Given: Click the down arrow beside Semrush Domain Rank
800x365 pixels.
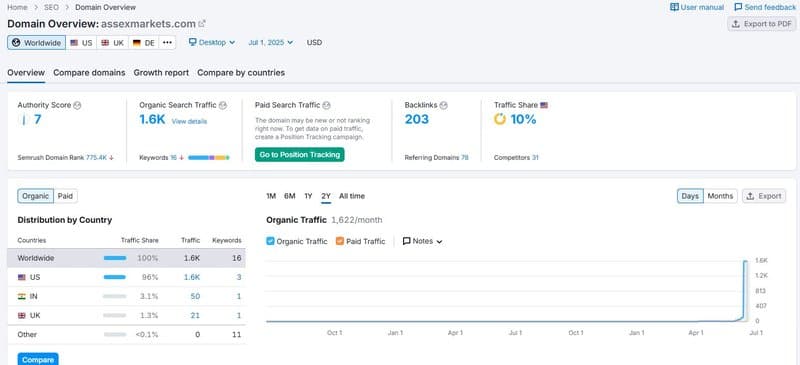Looking at the screenshot, I should pyautogui.click(x=111, y=158).
